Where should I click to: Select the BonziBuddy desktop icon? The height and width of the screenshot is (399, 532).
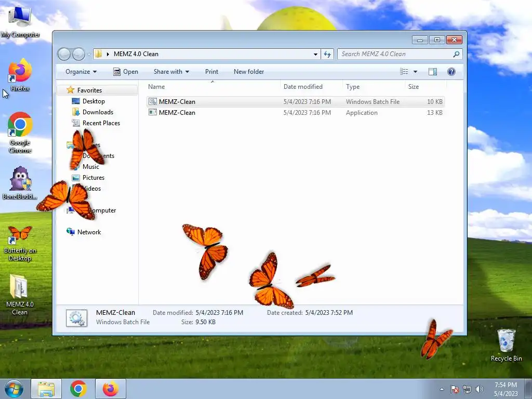pyautogui.click(x=20, y=182)
